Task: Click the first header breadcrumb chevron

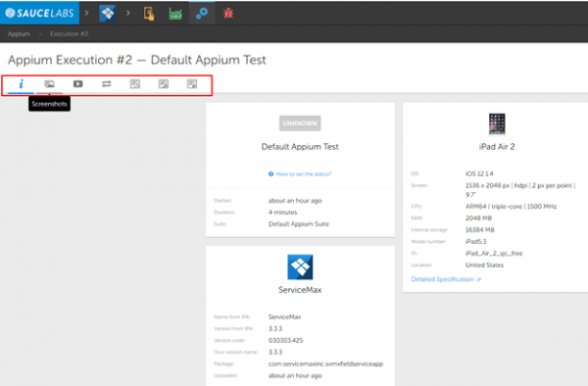Action: (x=86, y=13)
